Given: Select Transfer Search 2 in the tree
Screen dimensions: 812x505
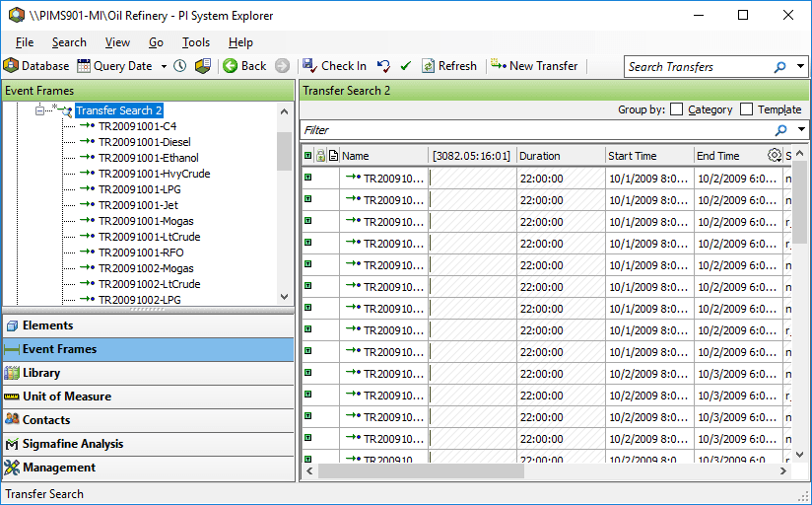Looking at the screenshot, I should [118, 110].
